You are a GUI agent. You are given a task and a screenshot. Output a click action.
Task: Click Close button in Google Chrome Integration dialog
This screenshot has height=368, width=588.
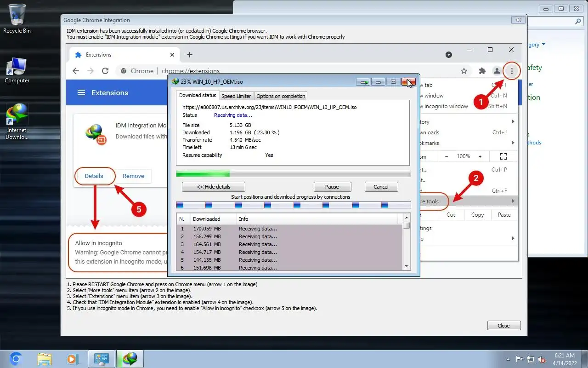pos(503,326)
